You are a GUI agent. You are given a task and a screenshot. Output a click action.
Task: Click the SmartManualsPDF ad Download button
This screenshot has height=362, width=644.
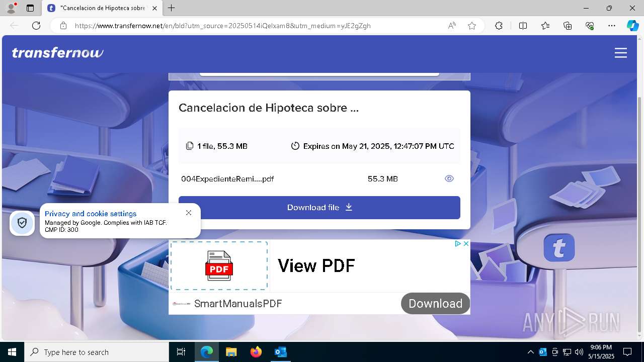[435, 303]
